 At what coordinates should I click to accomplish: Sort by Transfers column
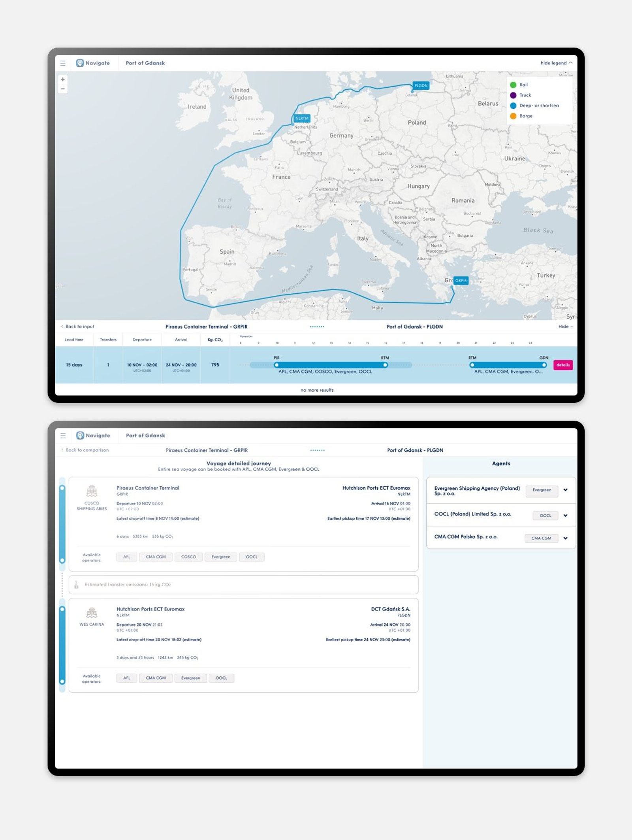coord(108,340)
